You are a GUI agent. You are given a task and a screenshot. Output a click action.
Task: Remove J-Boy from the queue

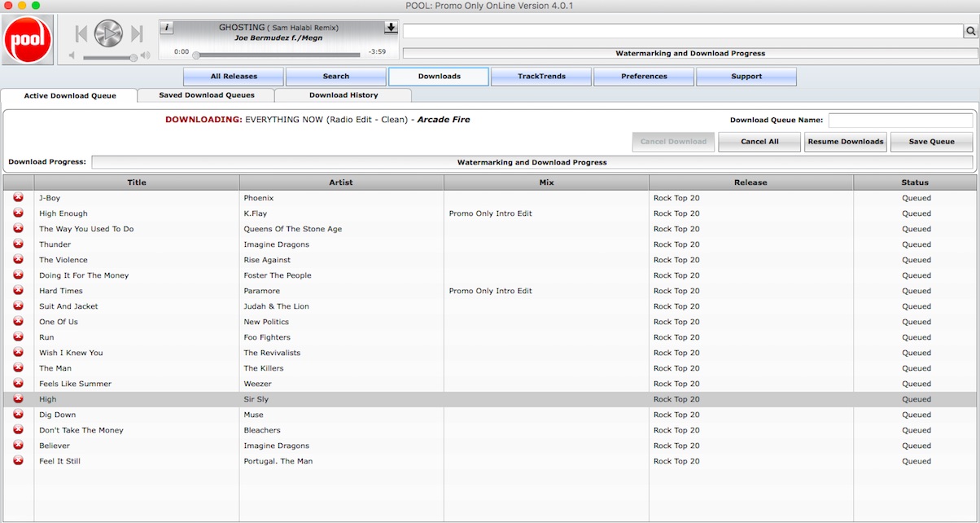pos(18,198)
